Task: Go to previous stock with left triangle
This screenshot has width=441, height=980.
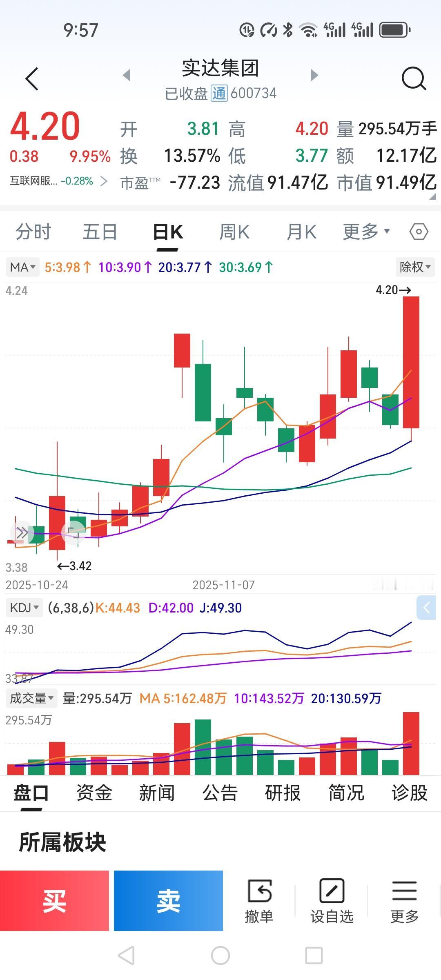Action: point(127,75)
